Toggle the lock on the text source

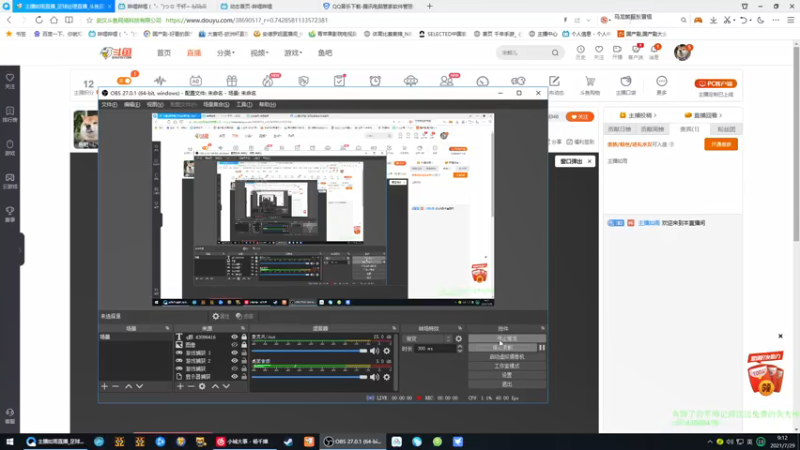pyautogui.click(x=244, y=337)
